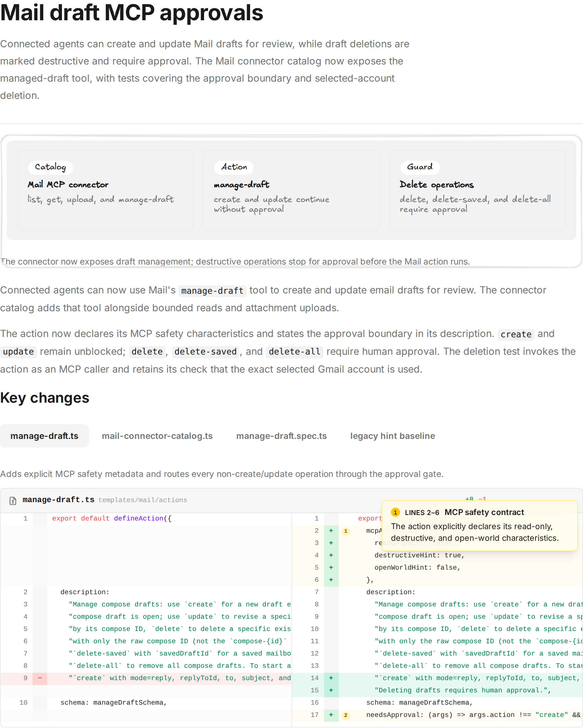Image resolution: width=583 pixels, height=728 pixels.
Task: Click the removed line 9 minus marker
Action: (40, 678)
